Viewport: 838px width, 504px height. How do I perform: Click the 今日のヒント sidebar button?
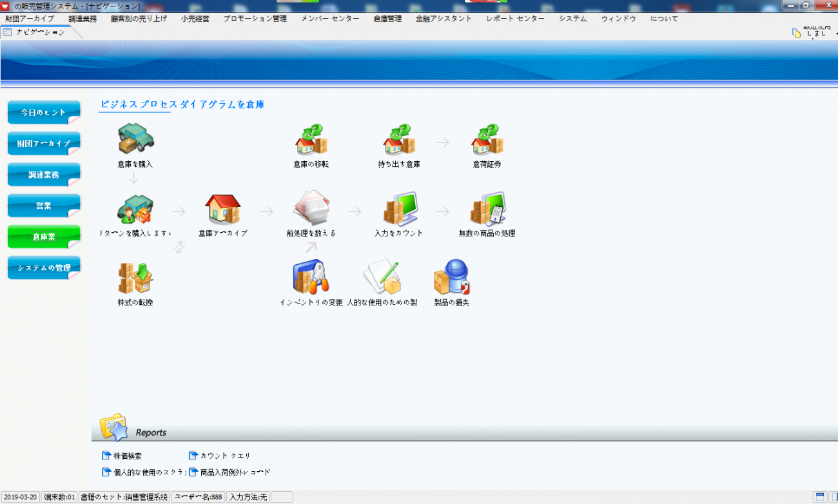[x=44, y=112]
